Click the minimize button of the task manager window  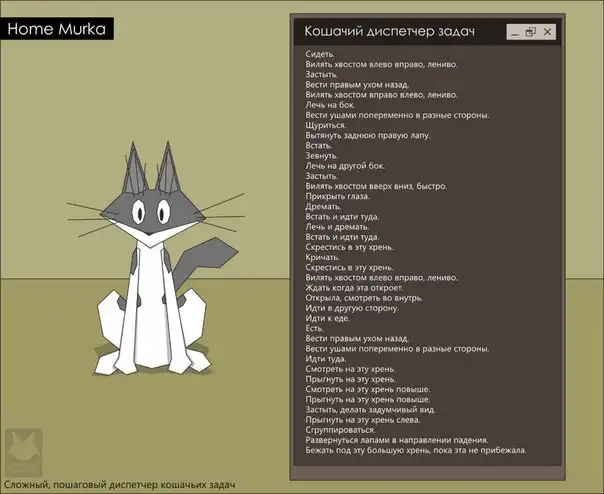513,32
